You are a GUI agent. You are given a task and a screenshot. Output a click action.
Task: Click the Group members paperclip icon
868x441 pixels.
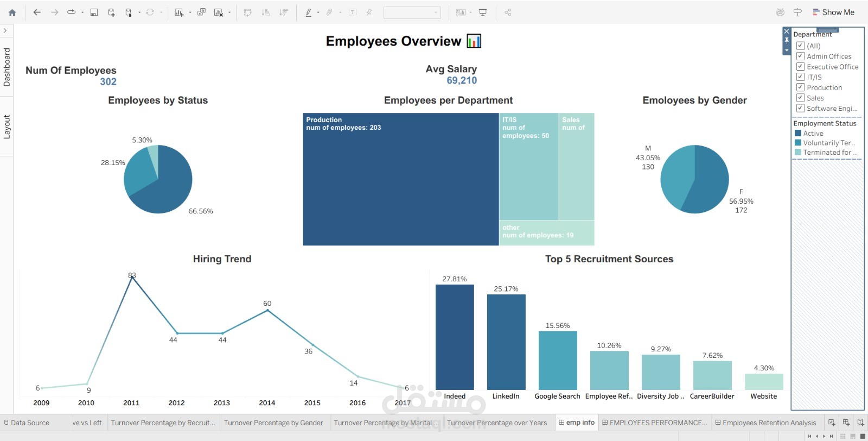pyautogui.click(x=329, y=12)
